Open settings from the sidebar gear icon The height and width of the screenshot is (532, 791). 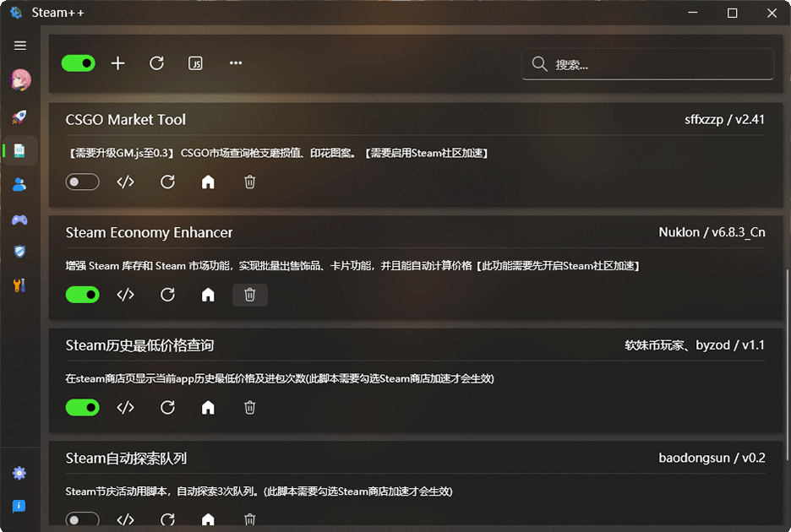point(19,473)
